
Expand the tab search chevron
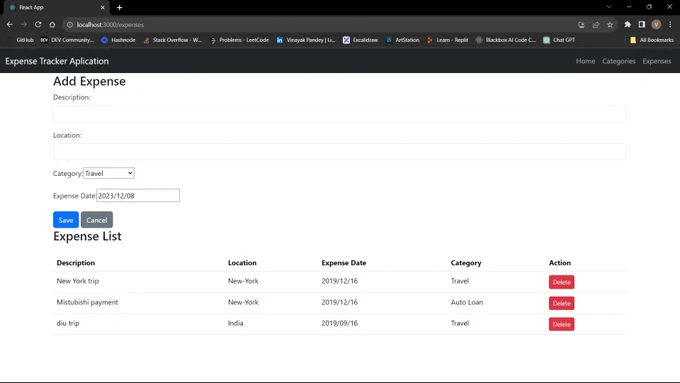tap(609, 7)
